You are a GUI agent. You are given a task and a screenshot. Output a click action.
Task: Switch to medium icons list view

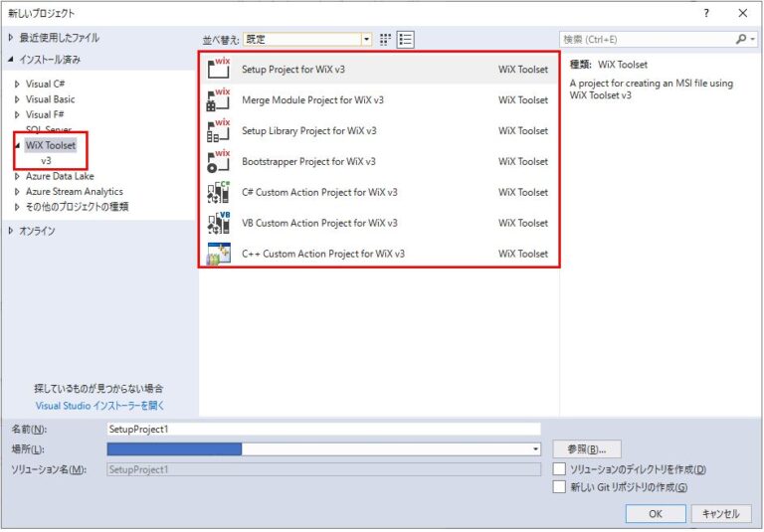click(406, 40)
